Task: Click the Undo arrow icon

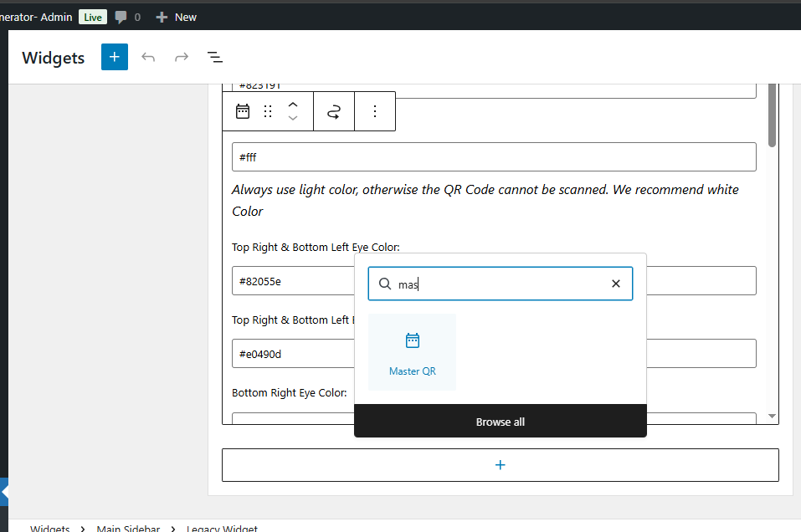Action: (x=148, y=57)
